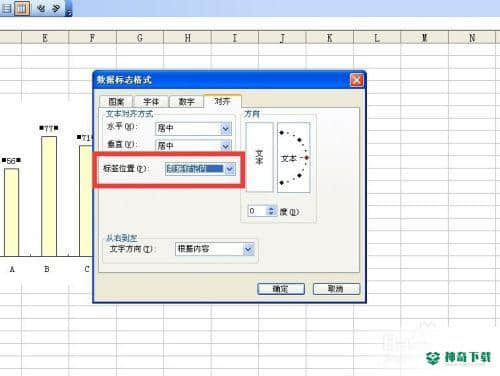Viewport: 500px width, 376px height.
Task: Select column header N
Action: tap(472, 38)
